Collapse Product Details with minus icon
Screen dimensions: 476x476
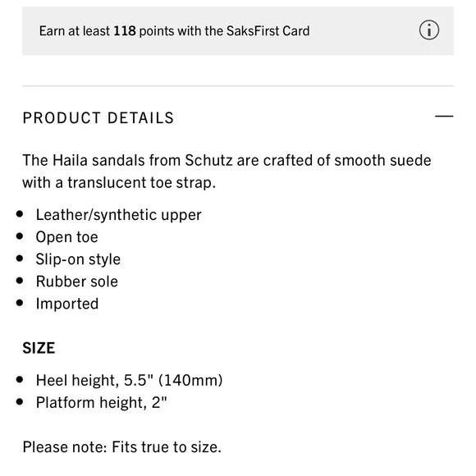point(444,117)
